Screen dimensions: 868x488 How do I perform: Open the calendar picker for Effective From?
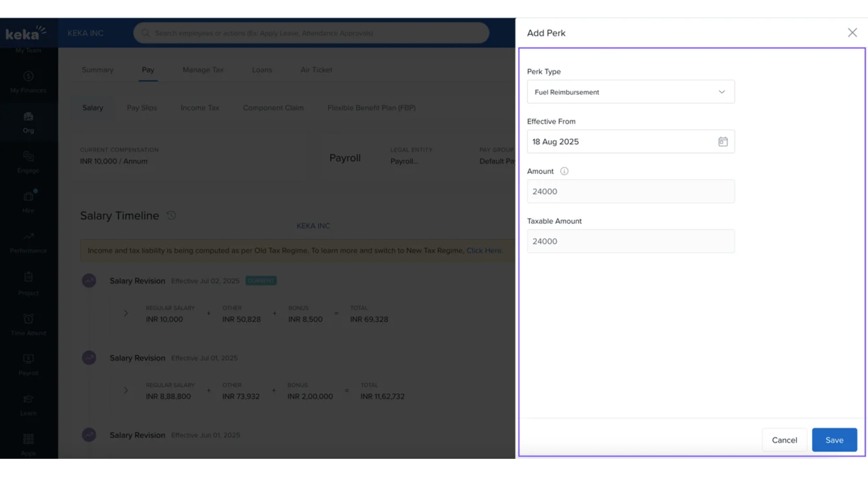(722, 141)
